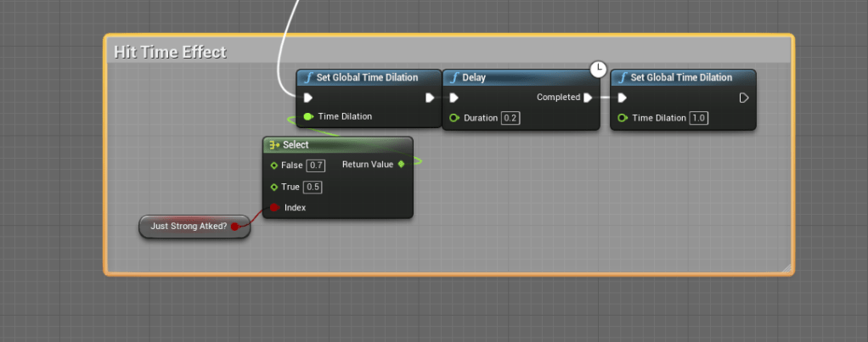Click the red Index pin on the Select node
The height and width of the screenshot is (342, 868).
point(274,207)
